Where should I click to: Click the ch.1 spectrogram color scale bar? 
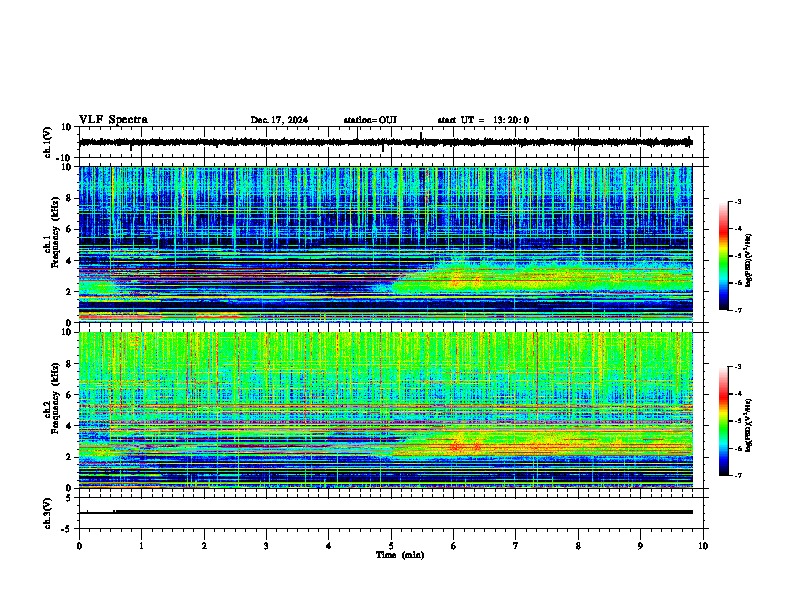[x=723, y=256]
